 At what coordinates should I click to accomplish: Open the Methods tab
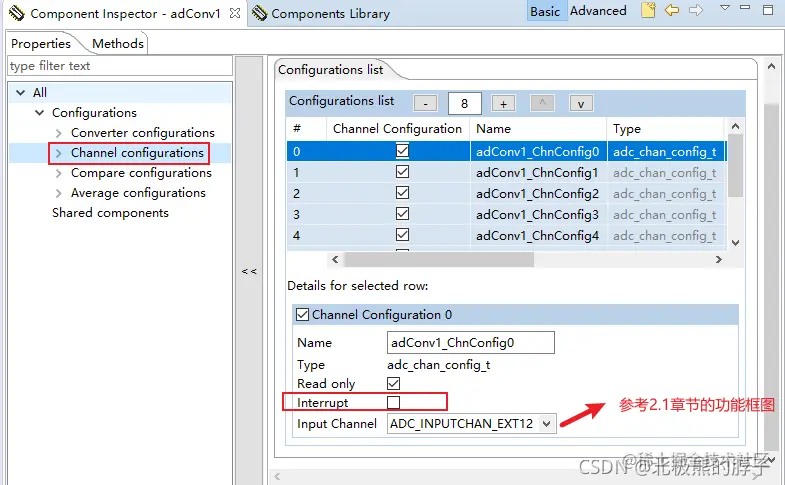[118, 44]
